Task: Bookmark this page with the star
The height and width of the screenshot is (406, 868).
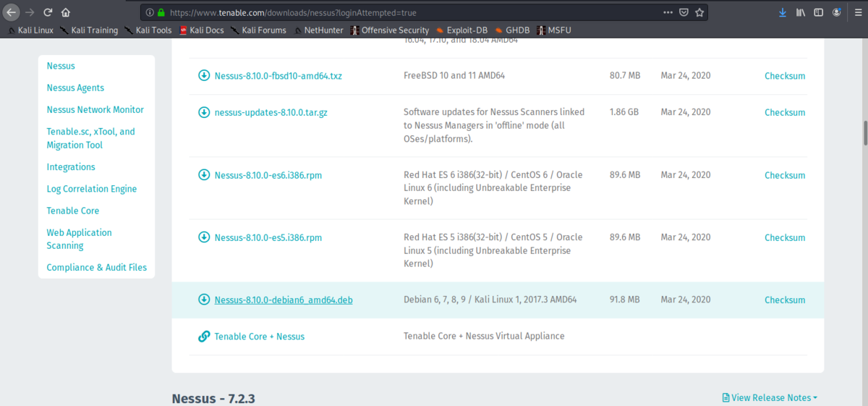Action: (699, 12)
